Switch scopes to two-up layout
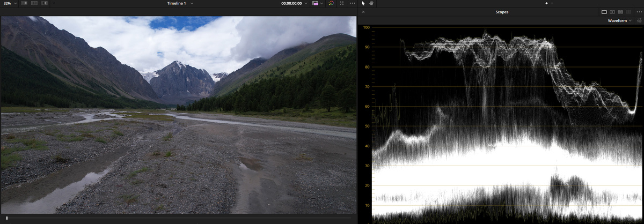Image resolution: width=644 pixels, height=224 pixels. [x=612, y=12]
